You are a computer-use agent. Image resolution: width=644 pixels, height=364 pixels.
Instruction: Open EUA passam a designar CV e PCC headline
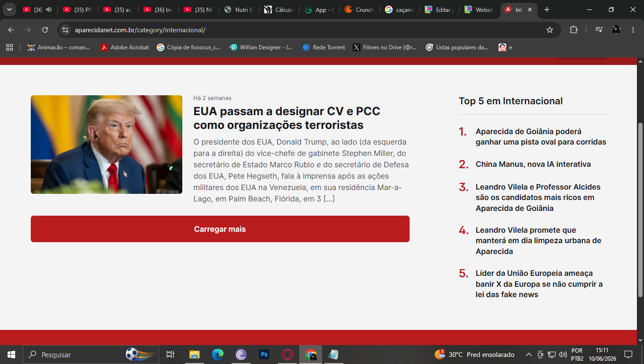[x=287, y=118]
